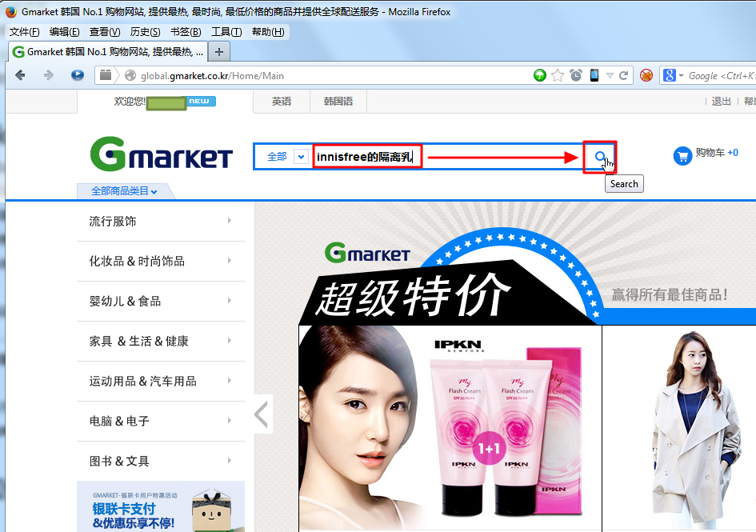Open the 图书 & 文具 category

point(119,461)
